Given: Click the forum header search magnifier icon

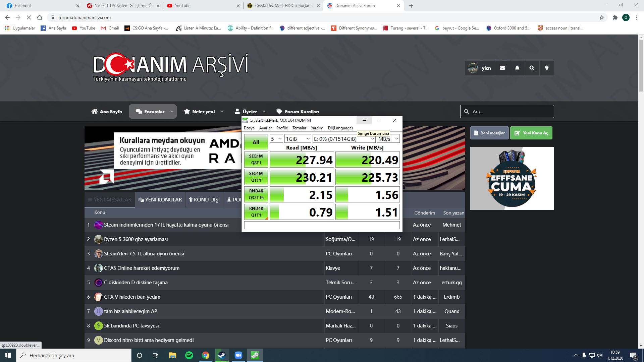Looking at the screenshot, I should coord(532,68).
